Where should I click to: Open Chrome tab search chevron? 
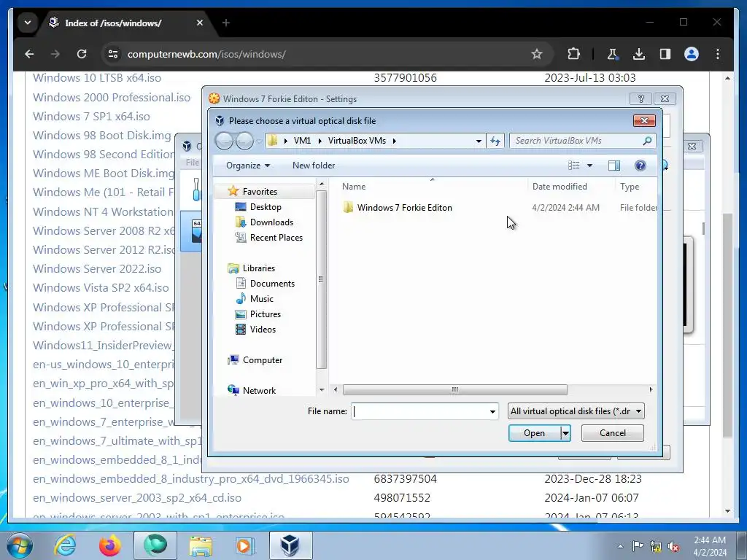pos(28,23)
